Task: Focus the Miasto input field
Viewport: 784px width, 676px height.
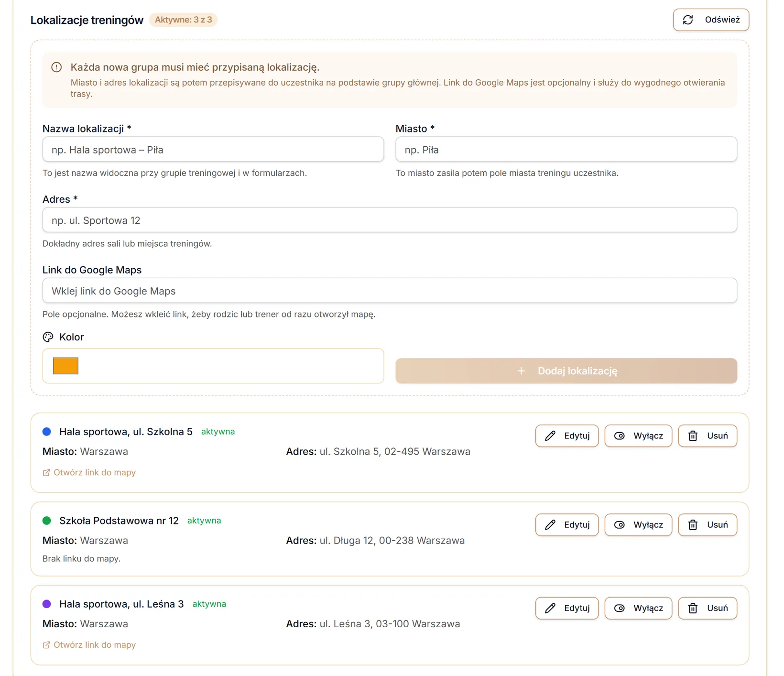Action: coord(566,149)
